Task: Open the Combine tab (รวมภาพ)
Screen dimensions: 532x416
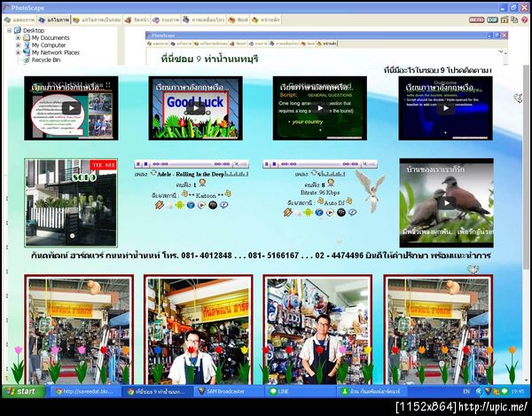Action: pos(166,20)
